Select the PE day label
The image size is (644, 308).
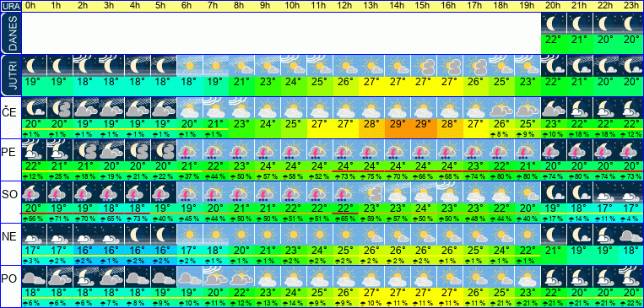[9, 153]
